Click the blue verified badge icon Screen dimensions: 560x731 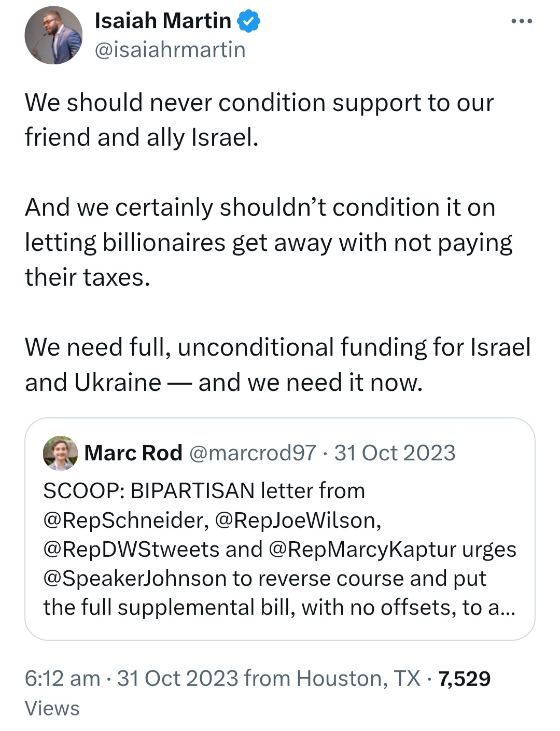click(249, 21)
